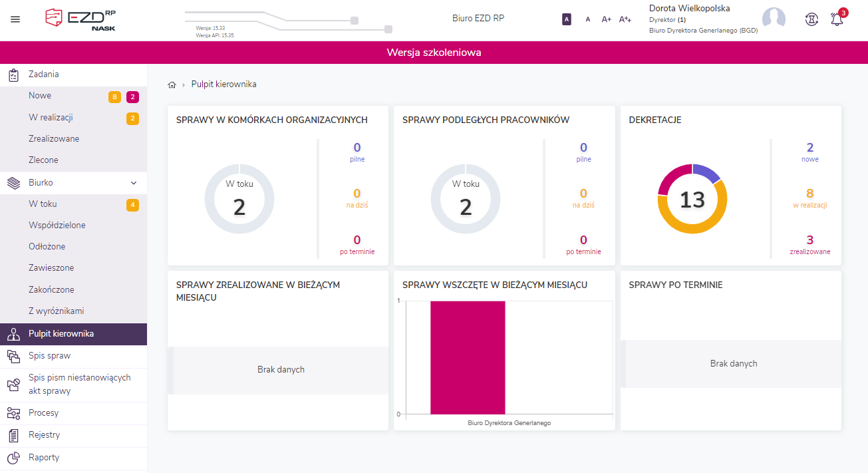Click the Rejestry document icon
The width and height of the screenshot is (868, 473).
(x=13, y=435)
